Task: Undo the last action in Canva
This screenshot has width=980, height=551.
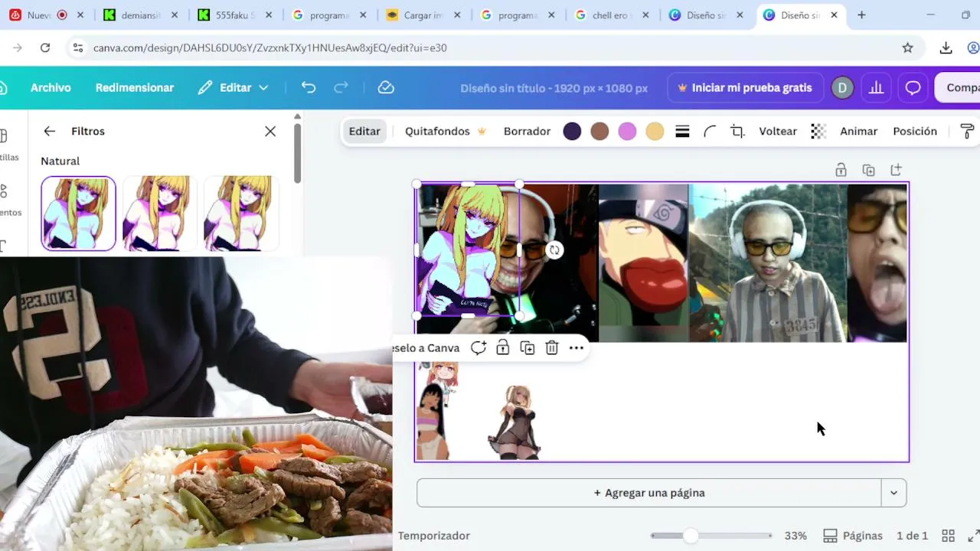Action: 309,88
